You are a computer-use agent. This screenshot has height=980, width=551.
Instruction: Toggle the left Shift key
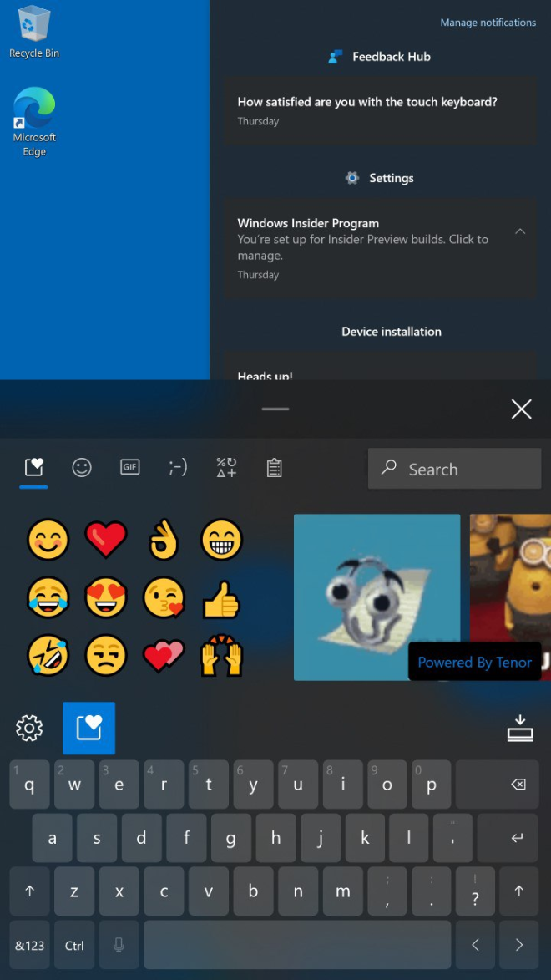coord(30,891)
